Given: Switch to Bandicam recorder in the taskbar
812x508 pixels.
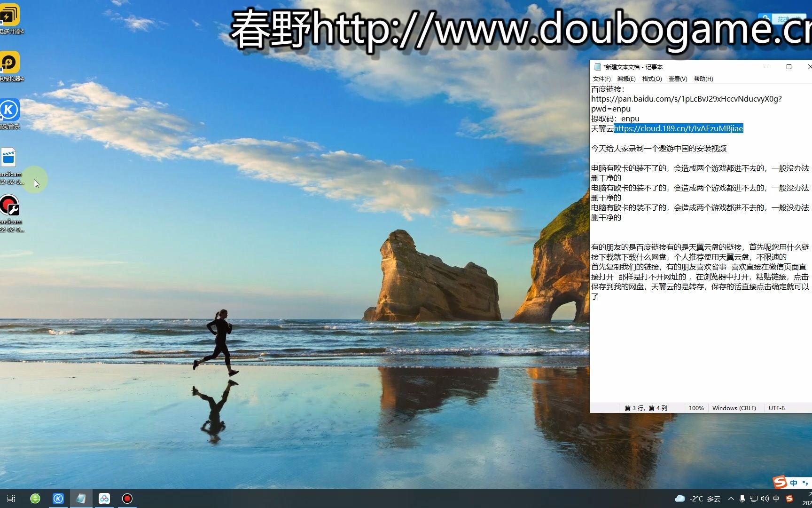Looking at the screenshot, I should pos(127,499).
